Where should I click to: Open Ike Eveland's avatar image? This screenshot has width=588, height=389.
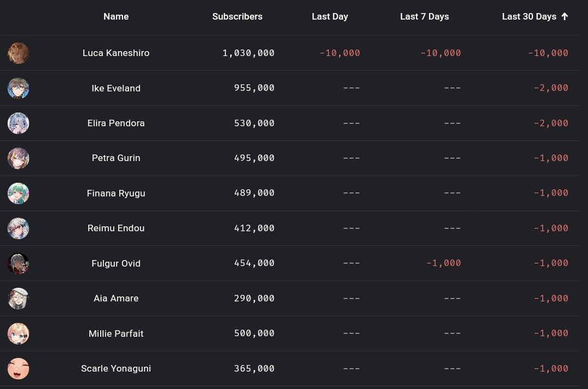pyautogui.click(x=19, y=88)
